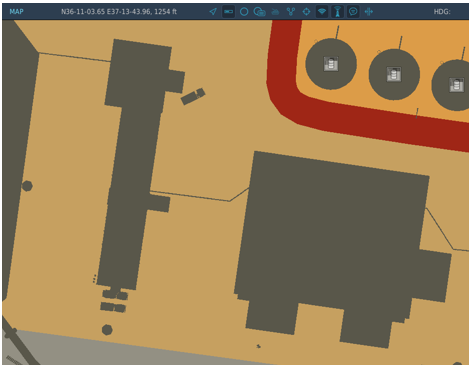Toggle the radio signal coverage icon
Viewport: 469px width, 365px height.
point(322,12)
